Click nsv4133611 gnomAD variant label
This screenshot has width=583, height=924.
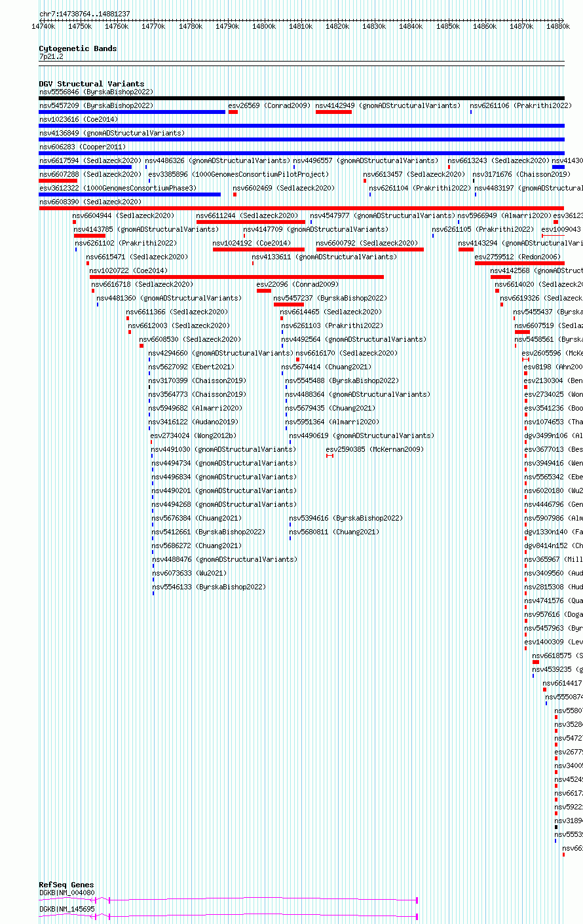[x=324, y=257]
